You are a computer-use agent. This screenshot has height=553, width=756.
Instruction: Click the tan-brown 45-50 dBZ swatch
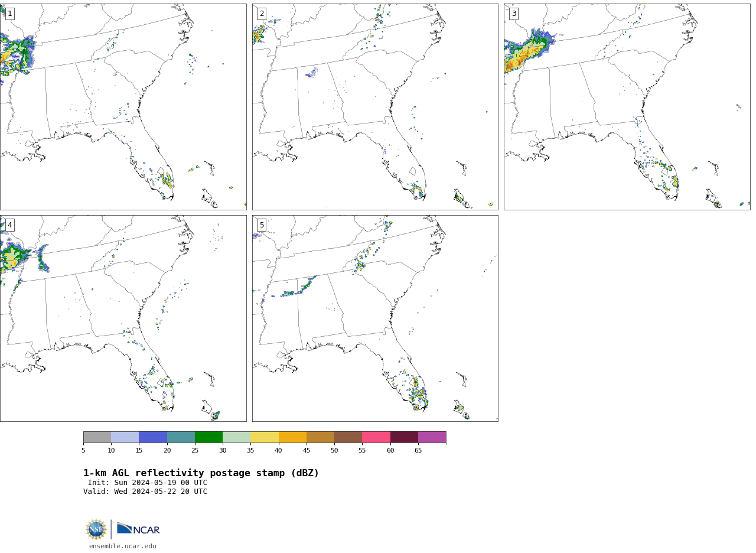[320, 437]
